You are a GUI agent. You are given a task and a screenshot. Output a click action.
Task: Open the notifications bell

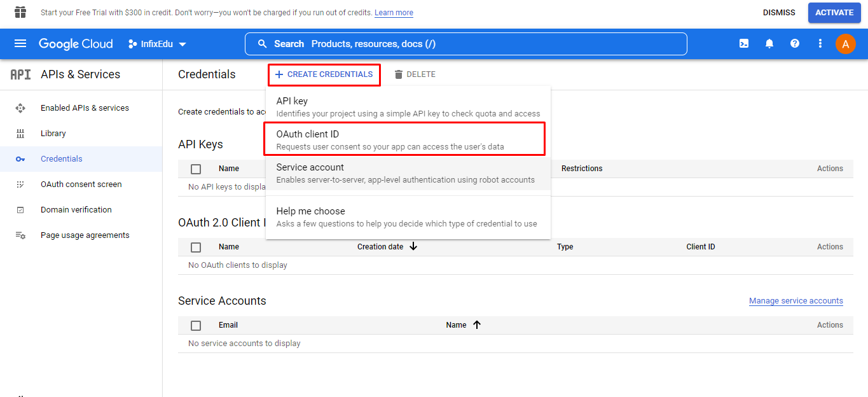point(769,44)
